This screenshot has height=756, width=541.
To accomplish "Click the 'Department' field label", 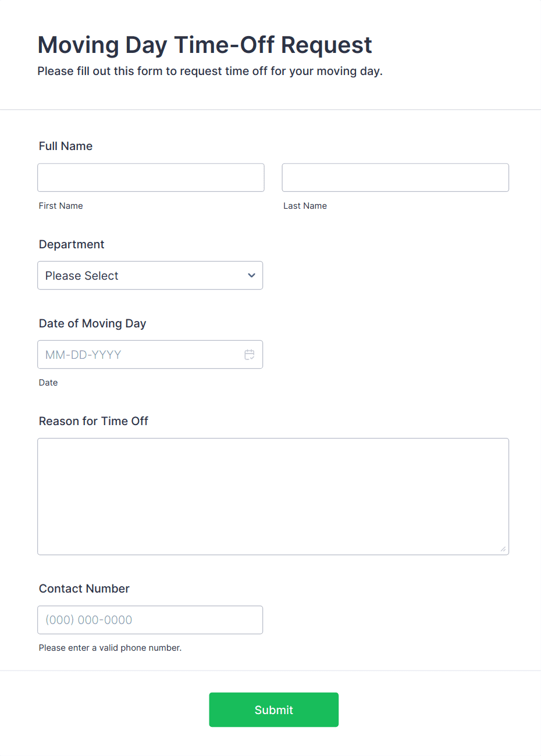I will click(x=72, y=244).
